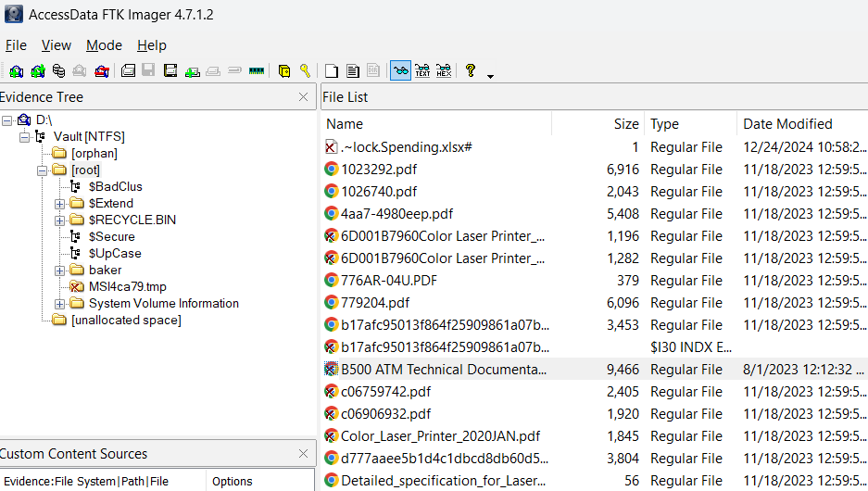Toggle the view files as TEXT icon
Image resolution: width=868 pixels, height=491 pixels.
pyautogui.click(x=422, y=70)
